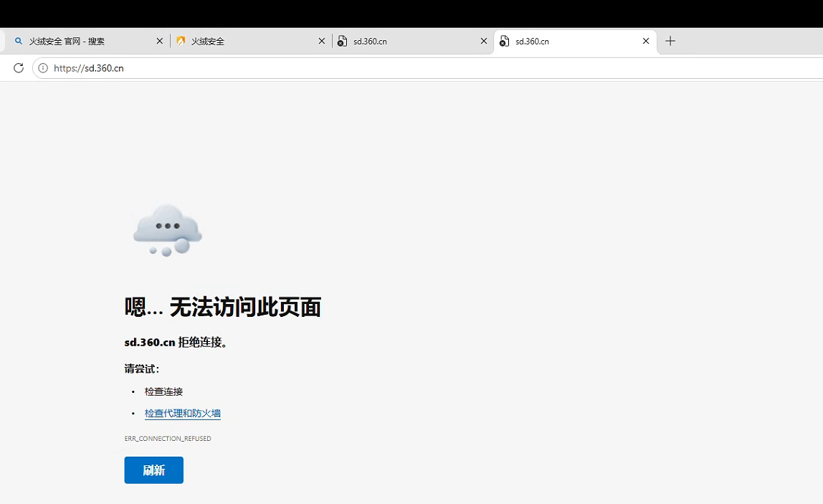823x504 pixels.
Task: Click the Huorong shield favicon on 火绒安全 tab
Action: tap(181, 41)
